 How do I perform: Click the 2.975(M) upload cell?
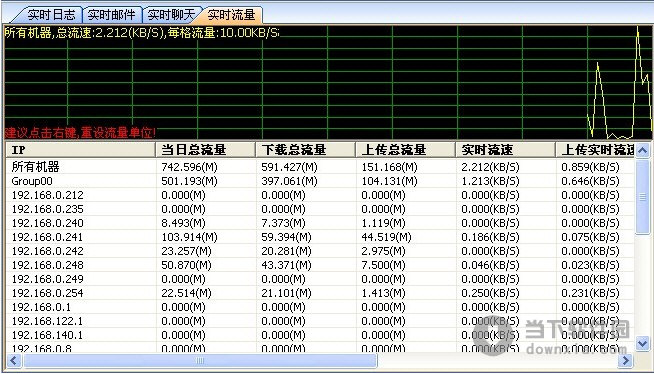pyautogui.click(x=383, y=251)
